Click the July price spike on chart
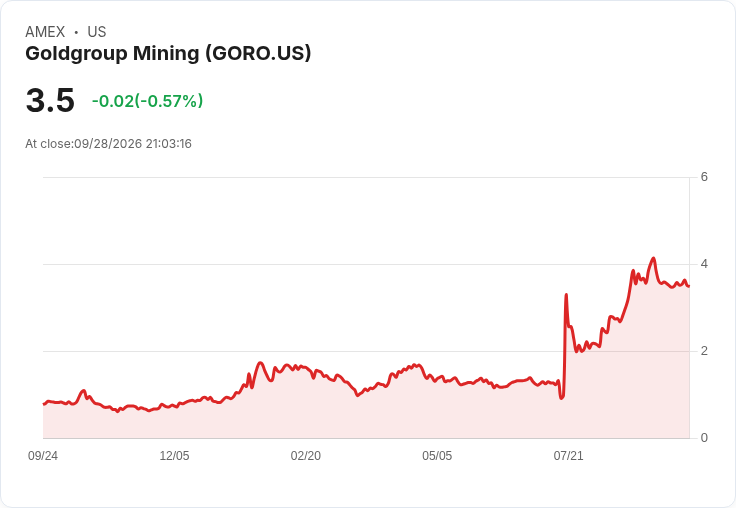The width and height of the screenshot is (736, 508). [566, 295]
